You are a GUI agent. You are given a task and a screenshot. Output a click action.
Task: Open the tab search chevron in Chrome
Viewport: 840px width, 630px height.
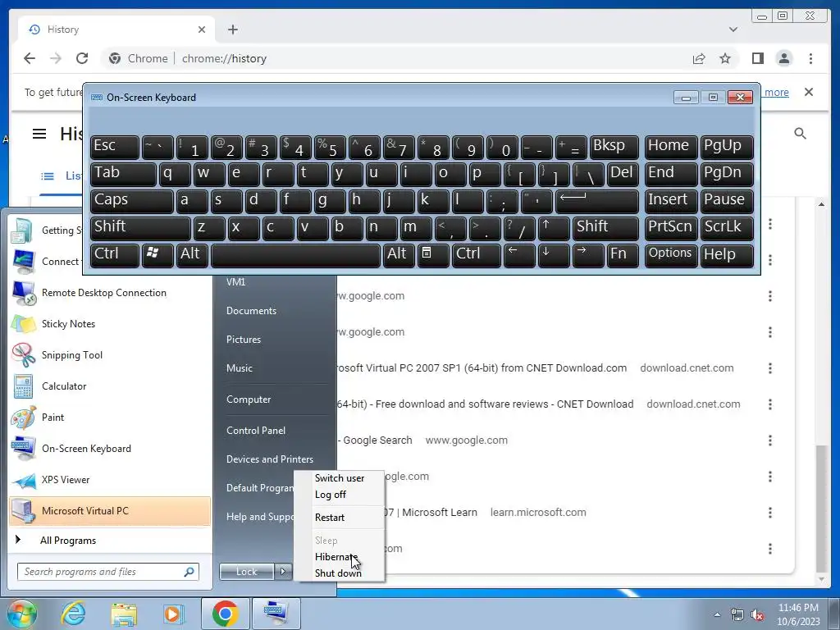pyautogui.click(x=733, y=30)
